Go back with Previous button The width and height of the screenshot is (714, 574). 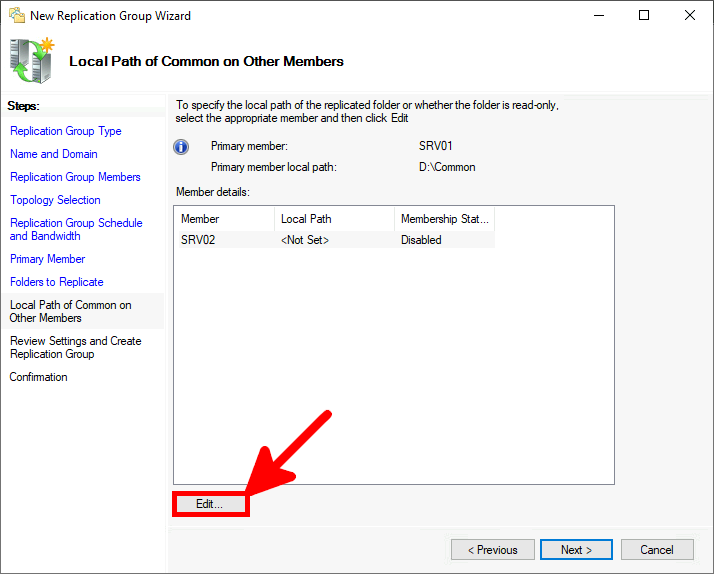pos(493,550)
